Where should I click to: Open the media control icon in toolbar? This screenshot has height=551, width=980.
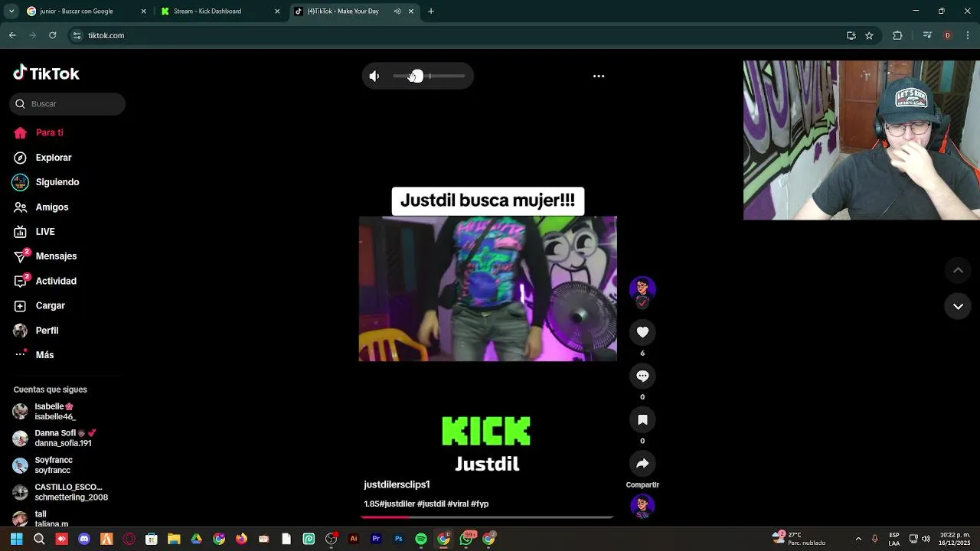coord(927,35)
